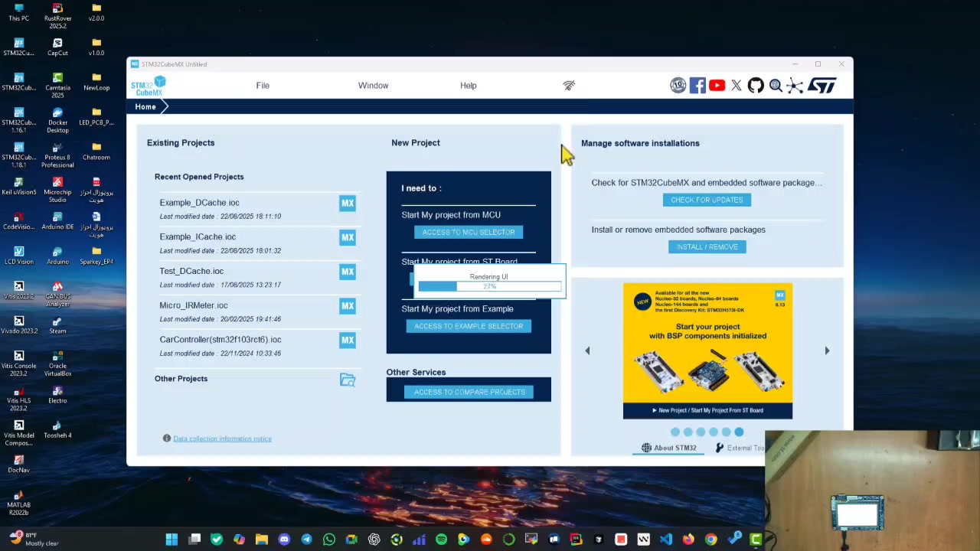Select the first banner carousel dot
The width and height of the screenshot is (980, 551).
(x=675, y=432)
